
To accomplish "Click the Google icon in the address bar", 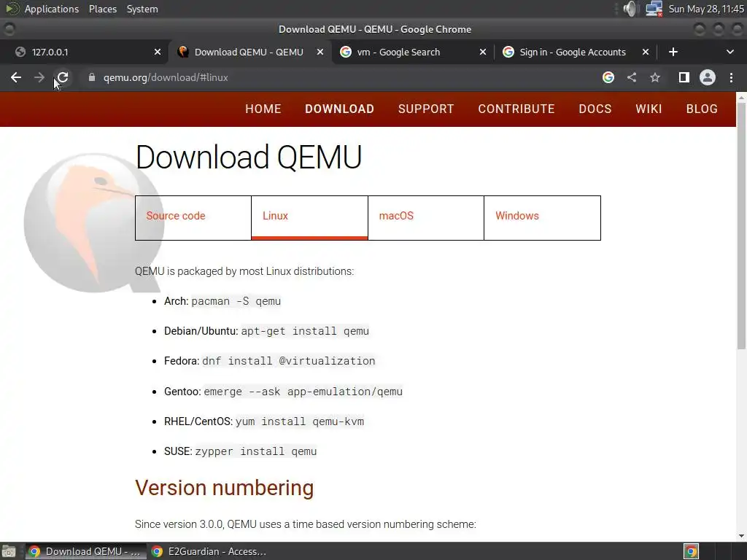I will (608, 77).
